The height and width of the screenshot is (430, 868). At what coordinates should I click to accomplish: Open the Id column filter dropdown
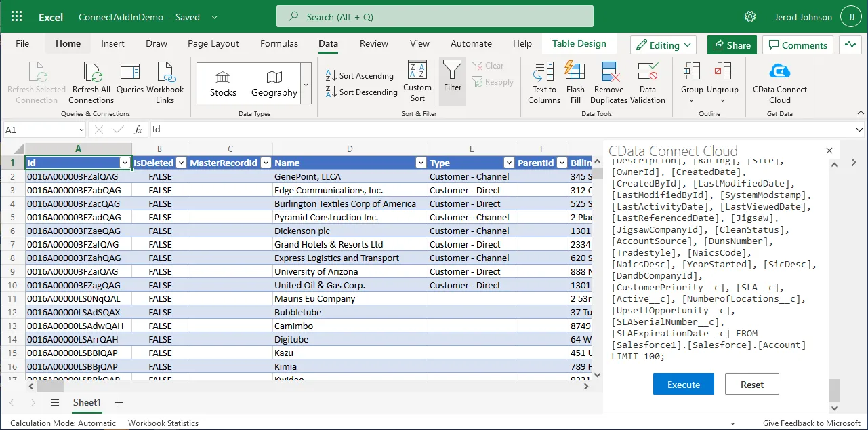tap(125, 163)
